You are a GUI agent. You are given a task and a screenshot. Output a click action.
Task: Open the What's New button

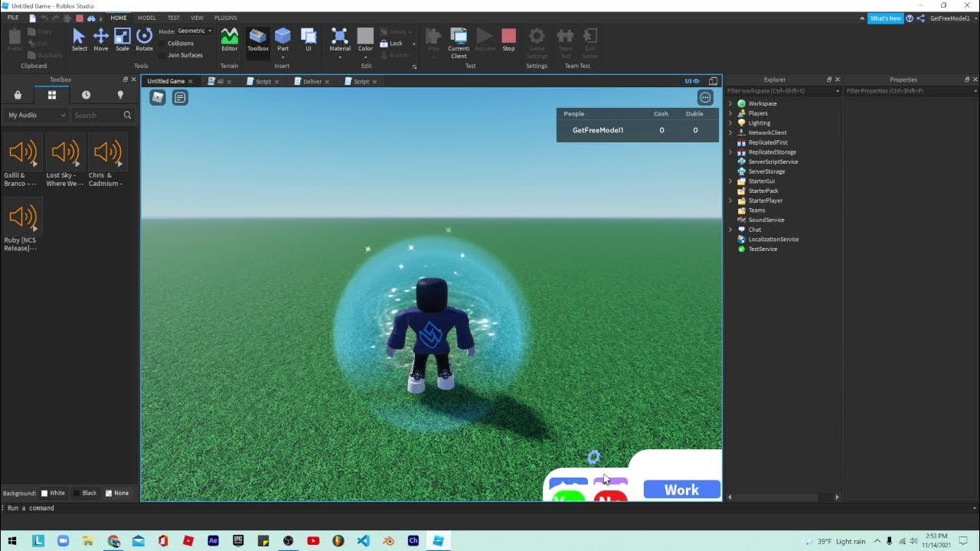[885, 18]
